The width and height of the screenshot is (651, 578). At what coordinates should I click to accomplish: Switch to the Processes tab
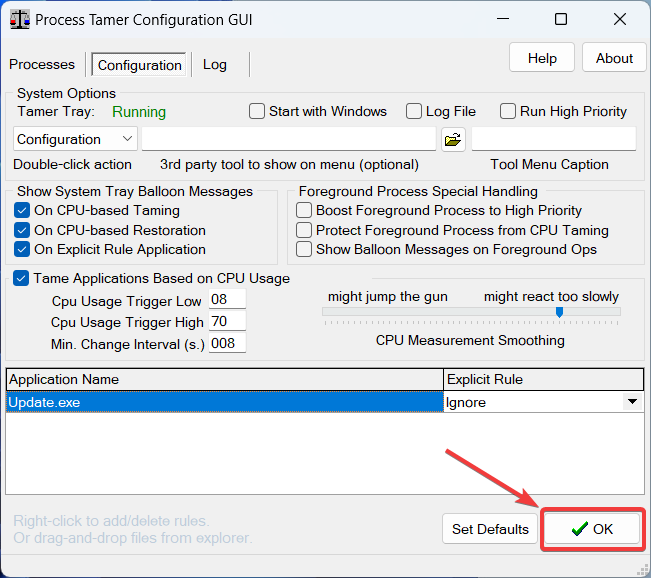click(x=42, y=64)
